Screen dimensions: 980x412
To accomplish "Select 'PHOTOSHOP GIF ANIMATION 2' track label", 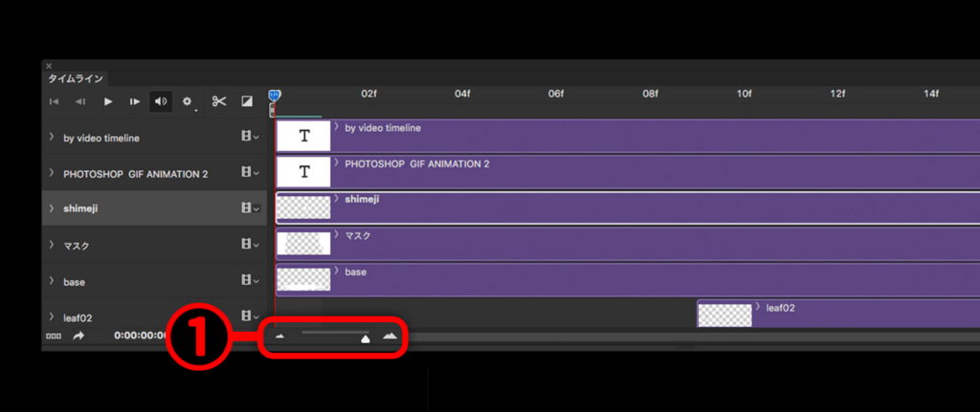I will coord(136,174).
